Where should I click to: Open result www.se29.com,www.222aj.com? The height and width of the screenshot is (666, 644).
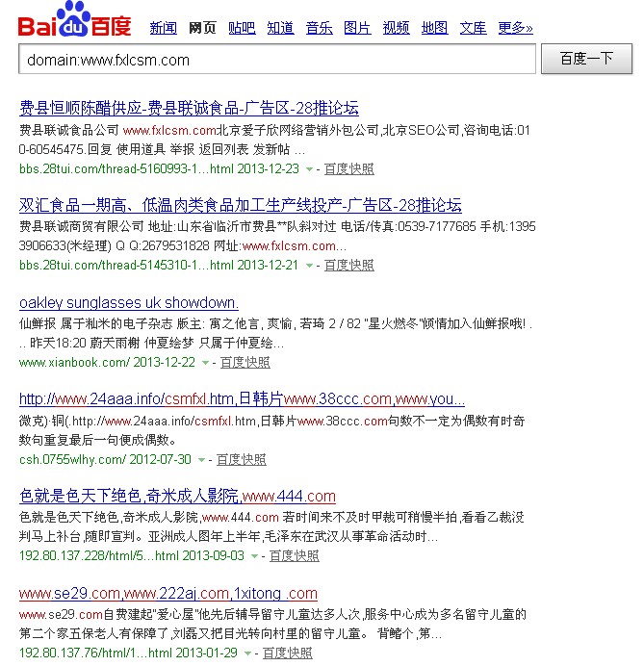168,594
